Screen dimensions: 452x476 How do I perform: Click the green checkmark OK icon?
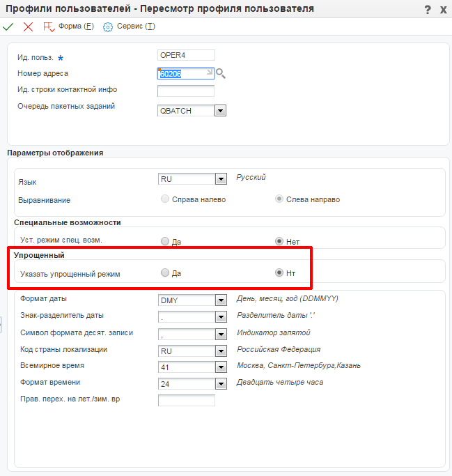click(8, 26)
